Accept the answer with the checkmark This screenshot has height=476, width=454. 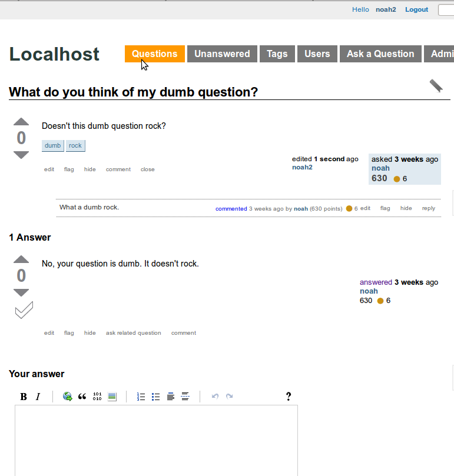[24, 310]
